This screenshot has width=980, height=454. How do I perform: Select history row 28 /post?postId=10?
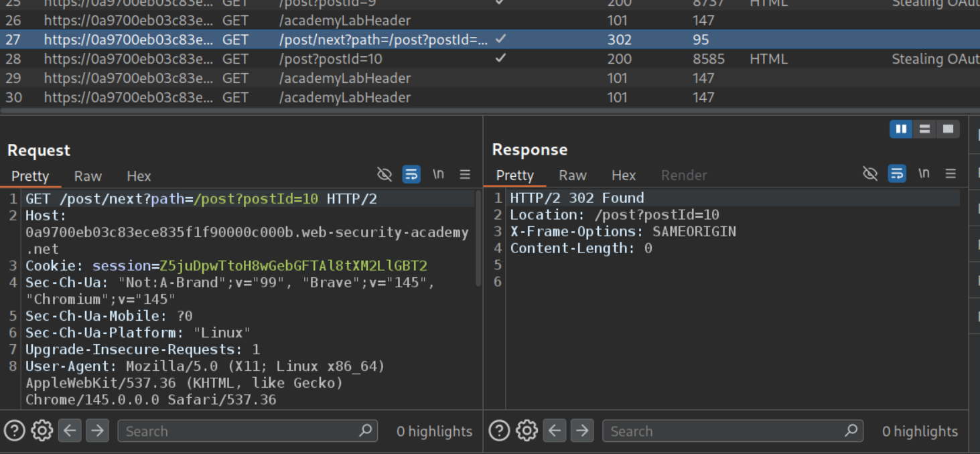point(330,59)
